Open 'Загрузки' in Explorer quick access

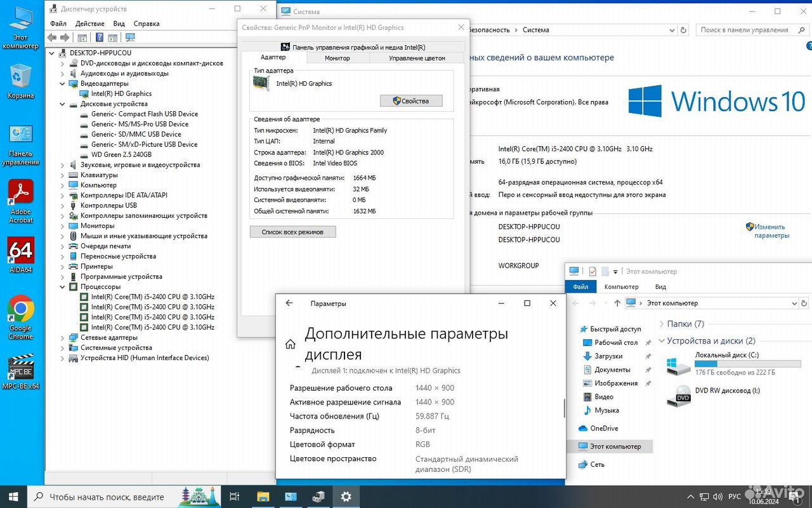(608, 356)
